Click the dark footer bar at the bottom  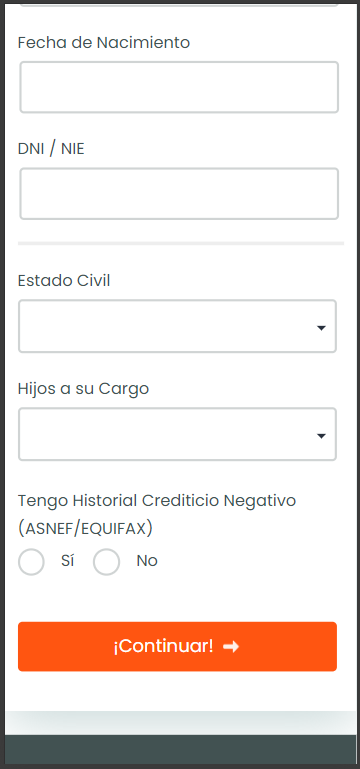click(x=180, y=749)
